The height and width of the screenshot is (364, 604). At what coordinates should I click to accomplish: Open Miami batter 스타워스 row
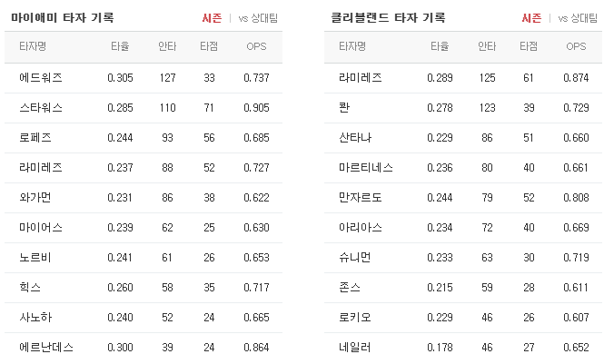(x=144, y=108)
